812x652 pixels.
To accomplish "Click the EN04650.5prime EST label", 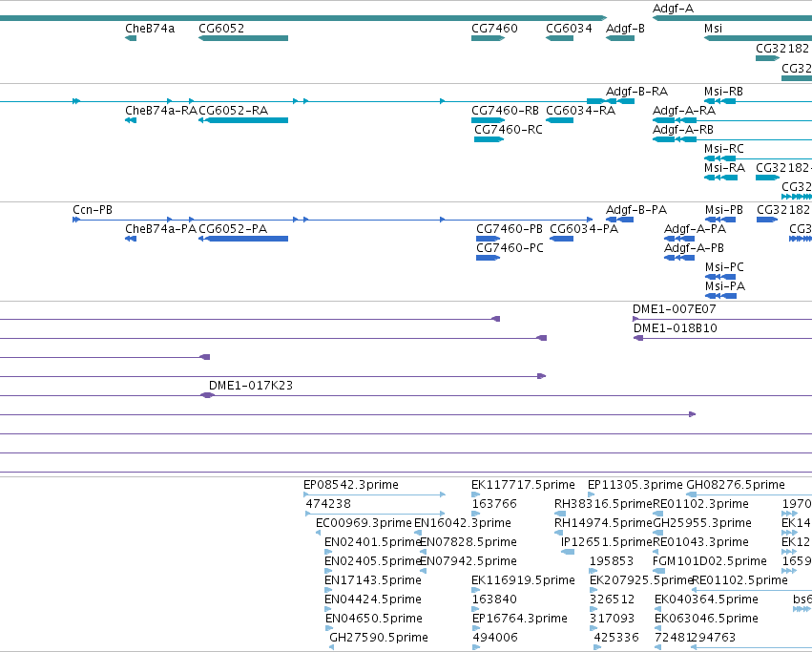I will pyautogui.click(x=374, y=620).
